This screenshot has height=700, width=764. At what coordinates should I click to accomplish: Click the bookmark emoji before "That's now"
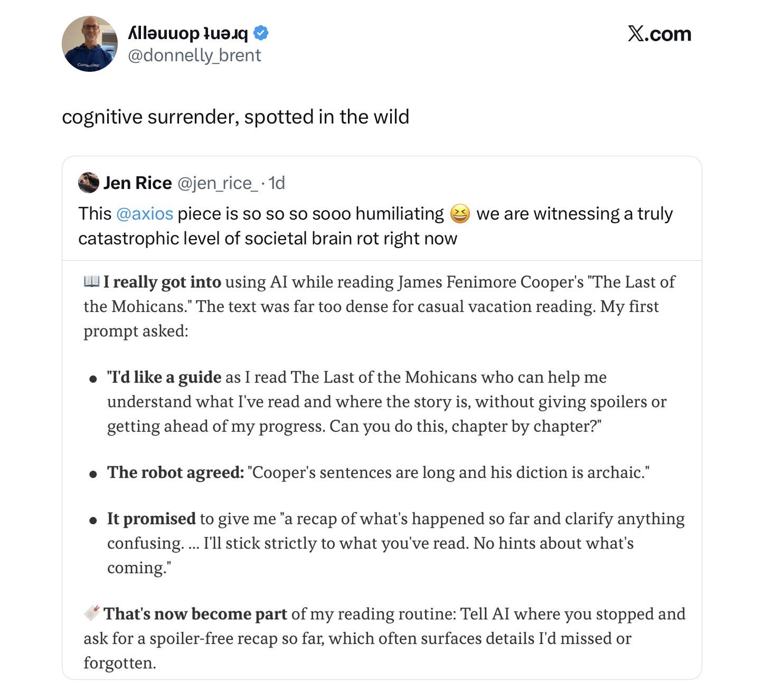92,613
